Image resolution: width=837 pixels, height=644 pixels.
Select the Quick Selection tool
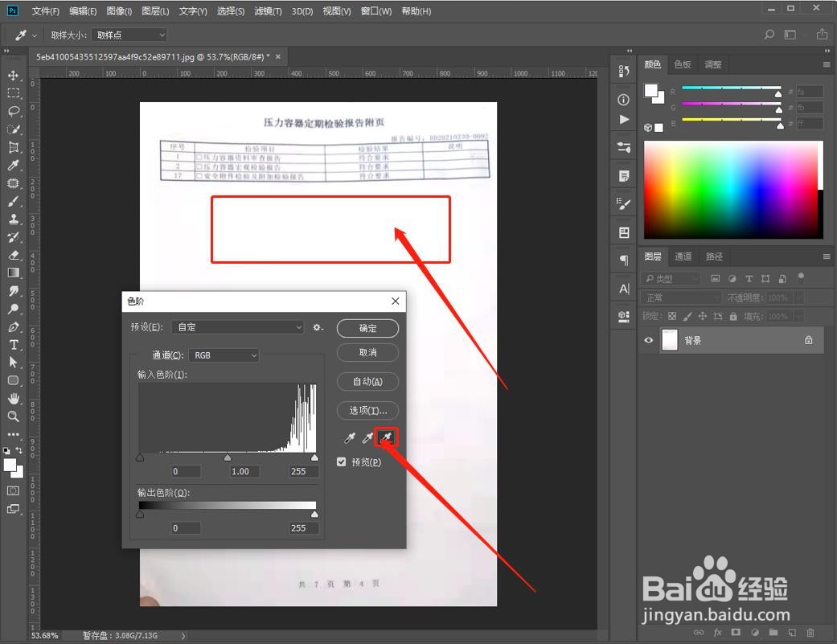(x=14, y=129)
